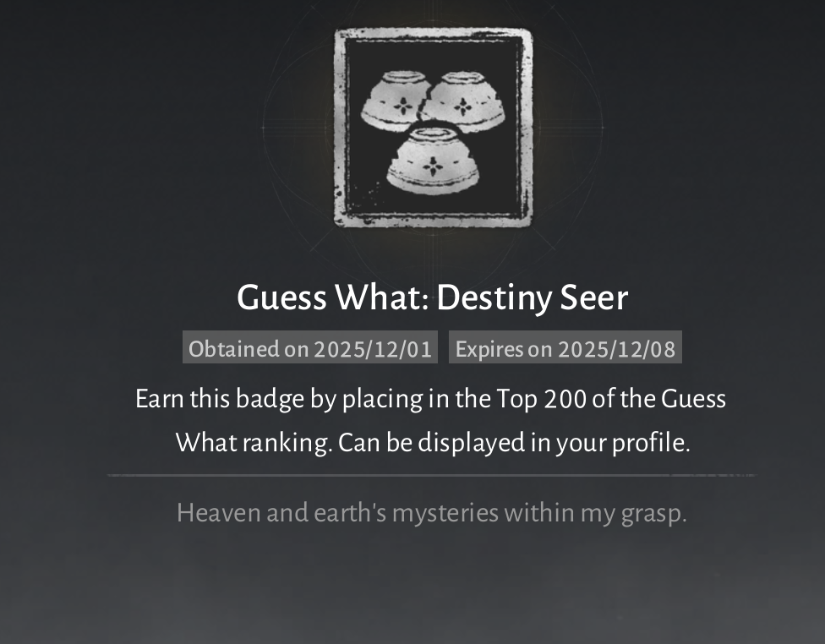Click the flower emblem on the top-right bowl

(463, 106)
